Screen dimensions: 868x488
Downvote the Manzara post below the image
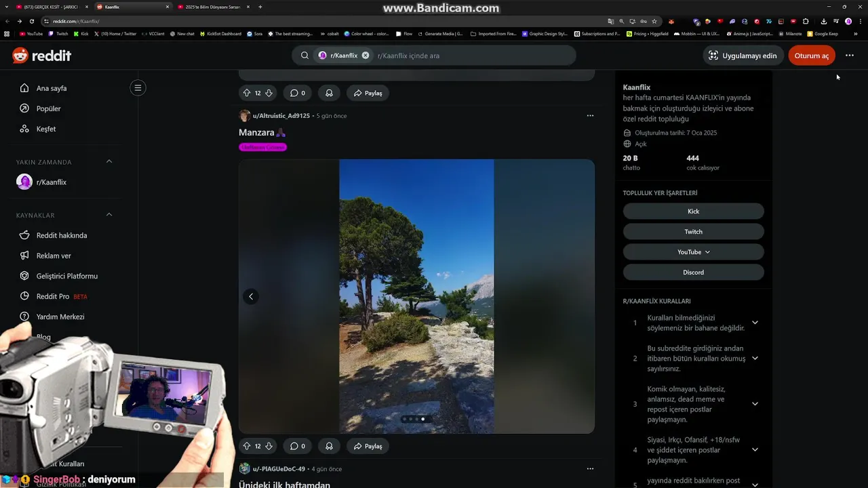[x=269, y=446]
